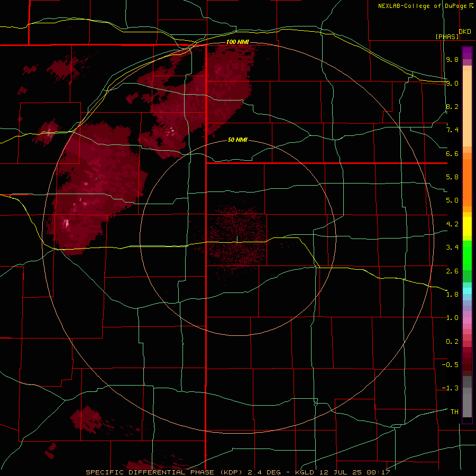Click the 1.0 color scale value
Image resolution: width=476 pixels, height=476 pixels.
(x=452, y=318)
